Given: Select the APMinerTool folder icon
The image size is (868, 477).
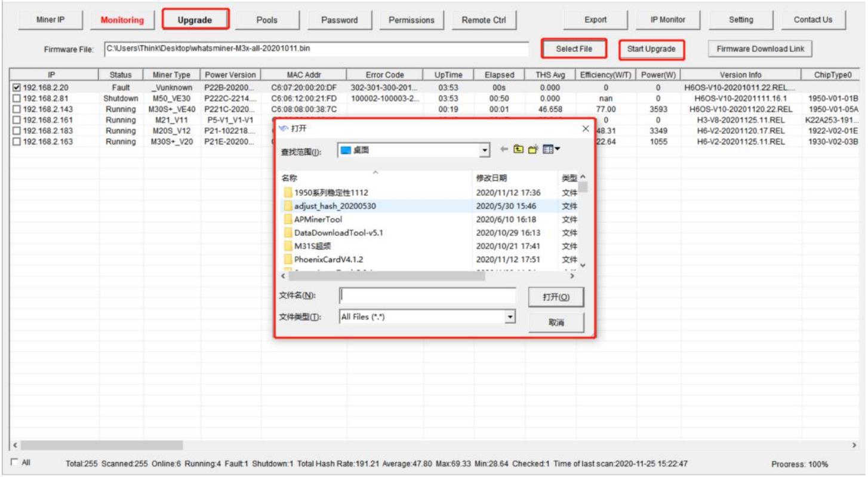Looking at the screenshot, I should [288, 219].
